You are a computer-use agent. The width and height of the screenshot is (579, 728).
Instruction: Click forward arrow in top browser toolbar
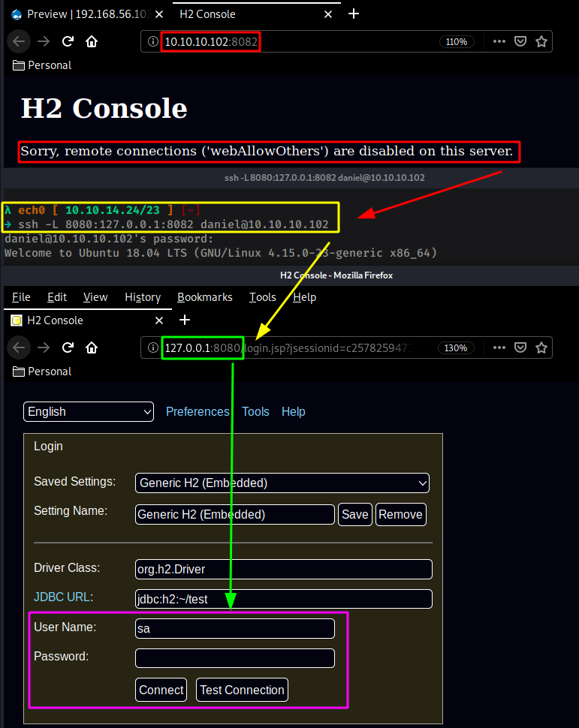[x=44, y=41]
